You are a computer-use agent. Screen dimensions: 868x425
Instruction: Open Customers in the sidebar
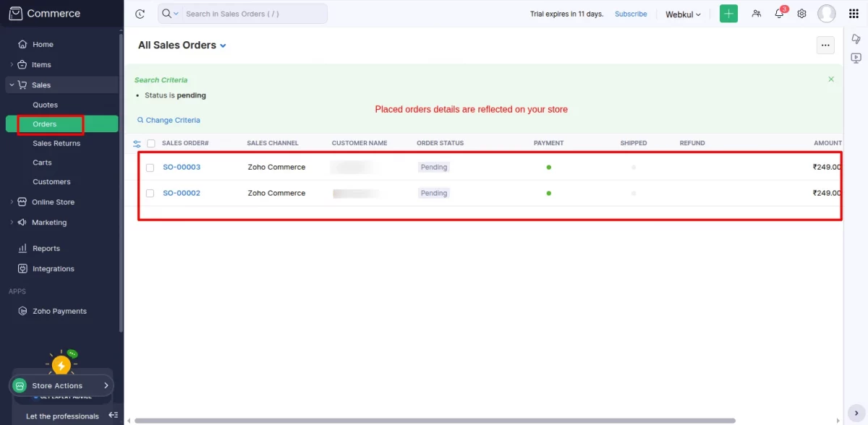(x=51, y=181)
